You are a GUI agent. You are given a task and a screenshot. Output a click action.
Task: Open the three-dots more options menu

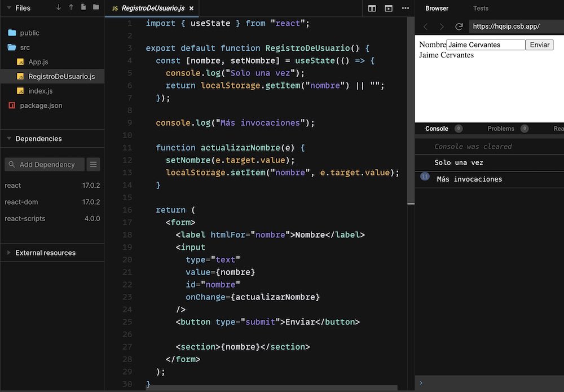(x=405, y=8)
